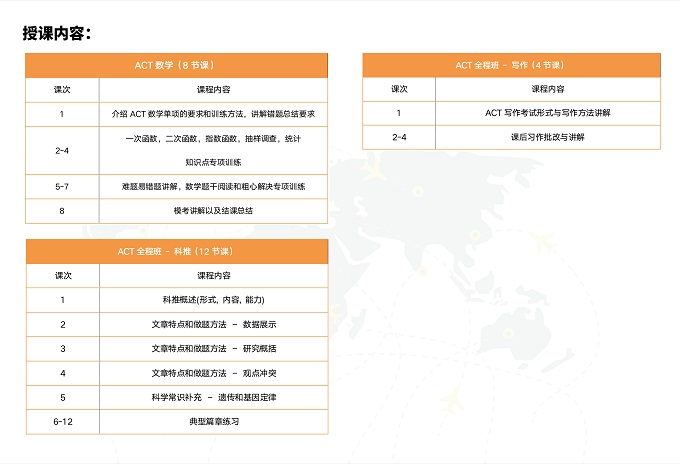Click the ACT 写作考试形式与写作方法讲解 cell
Image resolution: width=680 pixels, height=464 pixels.
[548, 113]
